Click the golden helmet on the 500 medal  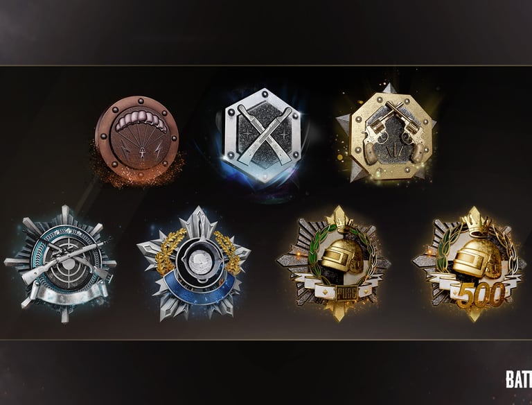coord(478,257)
